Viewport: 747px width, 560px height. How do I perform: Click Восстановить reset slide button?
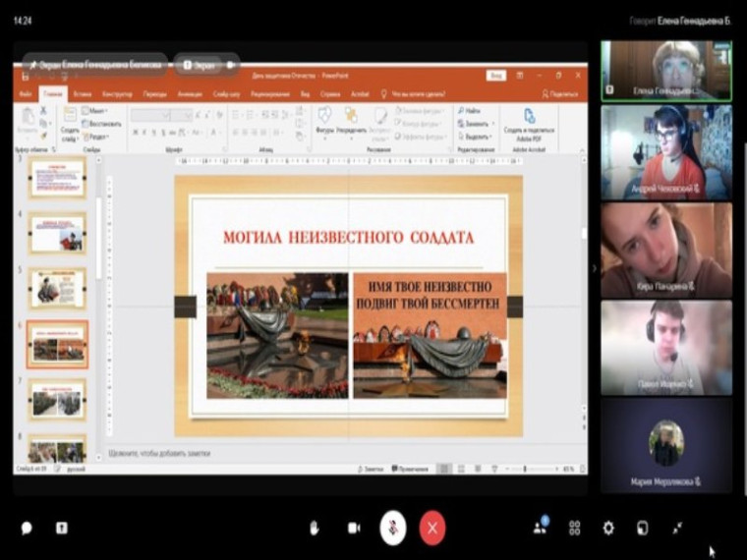click(x=101, y=124)
